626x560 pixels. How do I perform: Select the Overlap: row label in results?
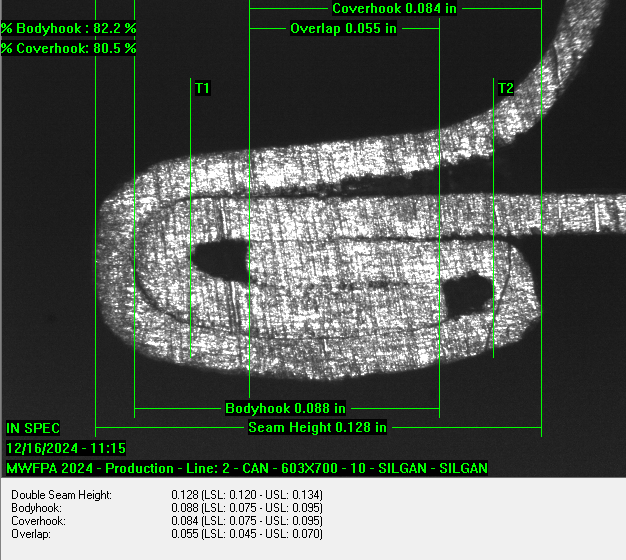pos(31,534)
